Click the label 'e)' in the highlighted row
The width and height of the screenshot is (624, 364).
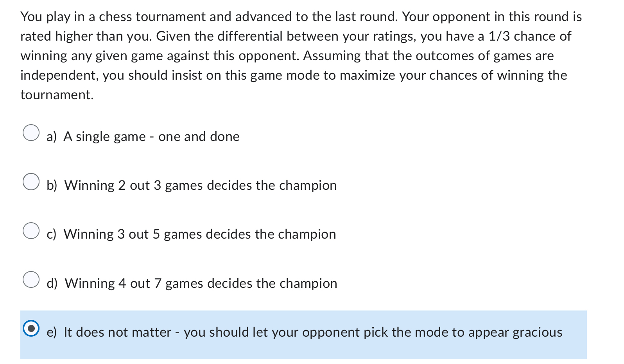(x=52, y=333)
